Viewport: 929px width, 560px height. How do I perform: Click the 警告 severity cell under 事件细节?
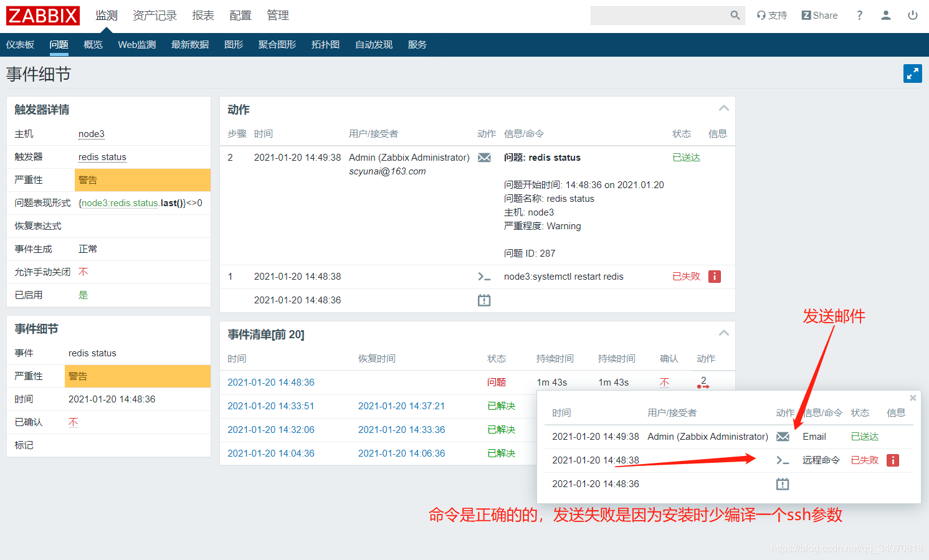pos(138,376)
